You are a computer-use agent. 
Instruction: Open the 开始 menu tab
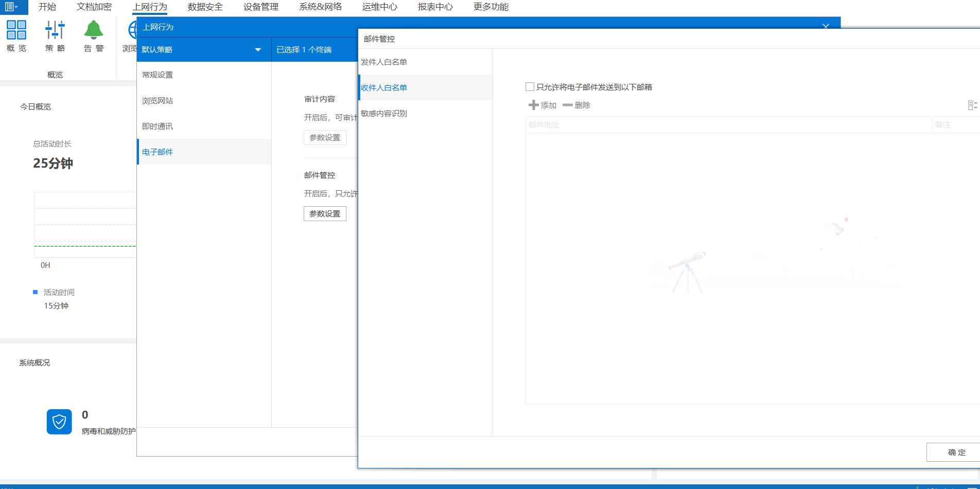point(47,7)
